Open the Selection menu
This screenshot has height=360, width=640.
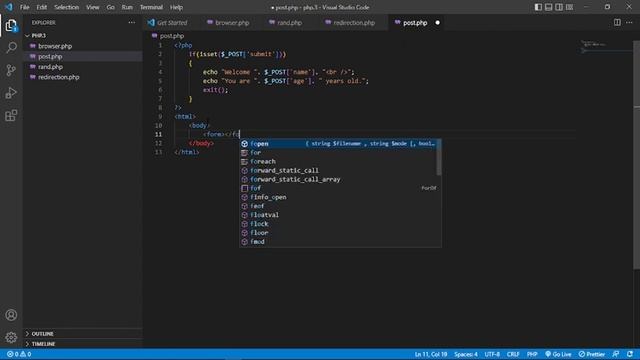pyautogui.click(x=67, y=7)
